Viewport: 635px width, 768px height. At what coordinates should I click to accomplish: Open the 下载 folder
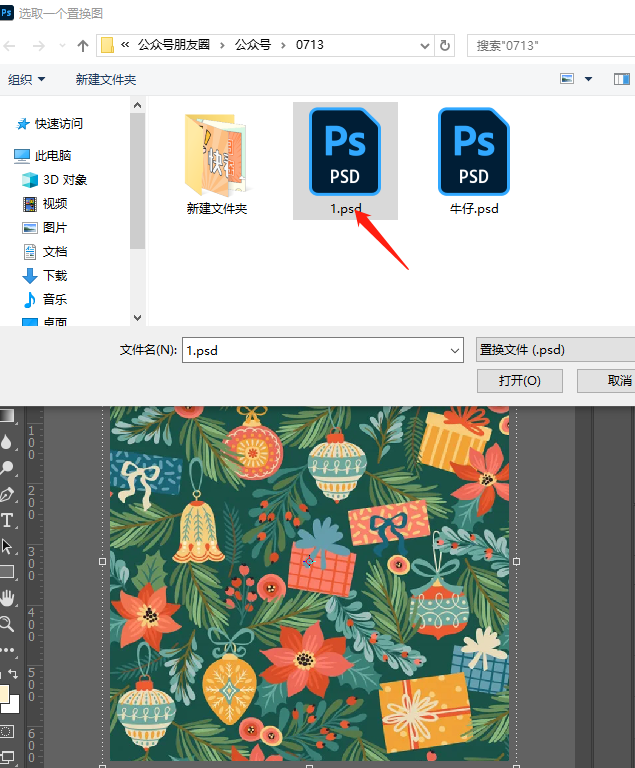point(45,276)
